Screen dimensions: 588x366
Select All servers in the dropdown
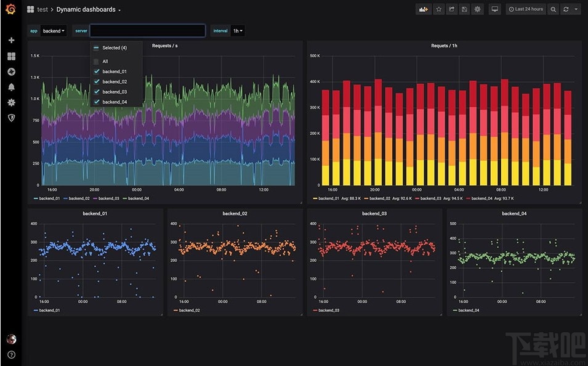coord(105,61)
